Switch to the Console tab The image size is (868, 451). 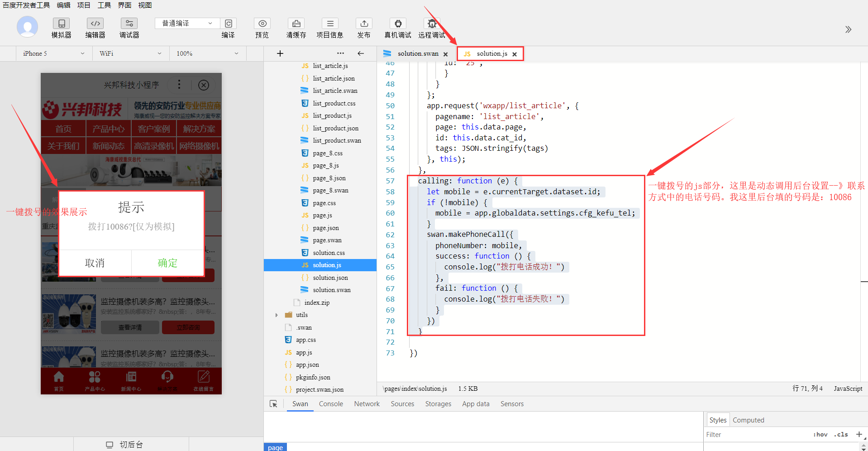331,404
